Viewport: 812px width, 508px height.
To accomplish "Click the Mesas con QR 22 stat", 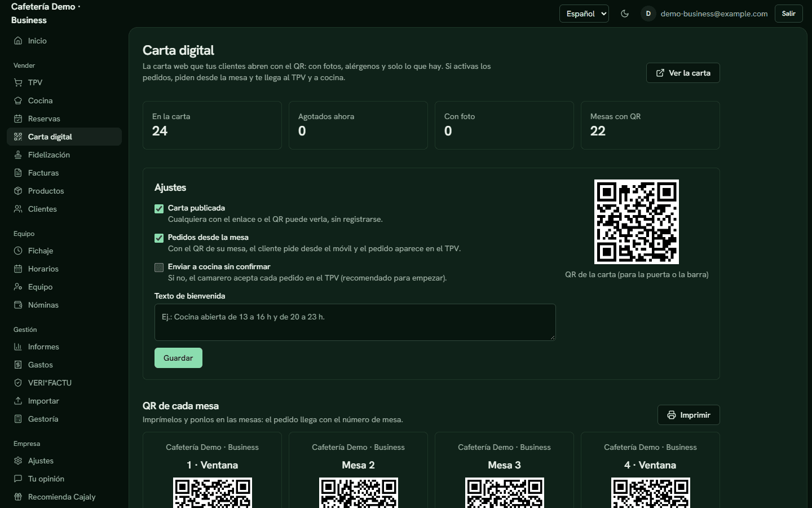I will tap(650, 125).
